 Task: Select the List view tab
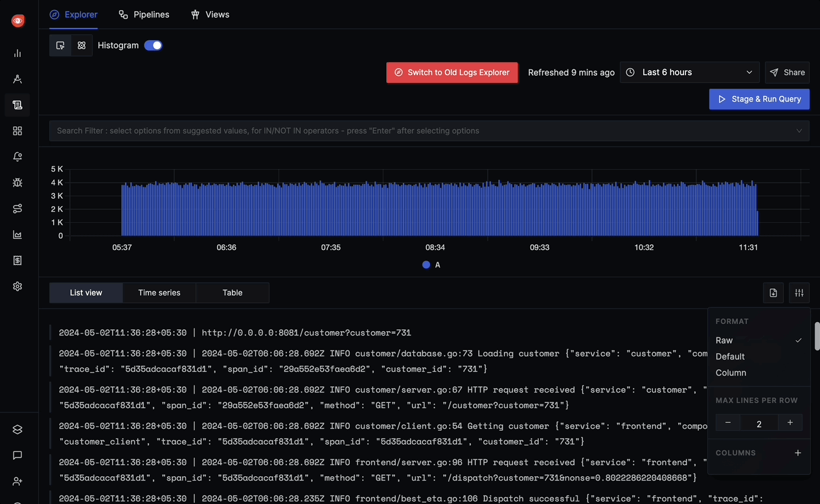coord(86,293)
